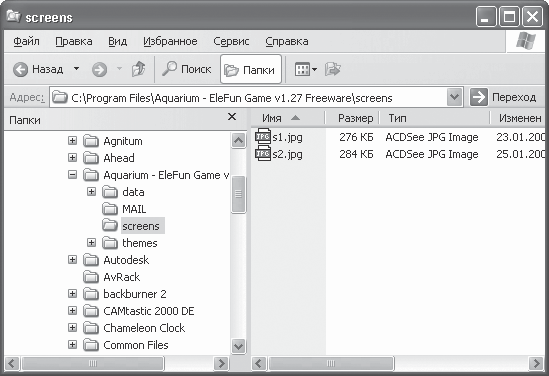Click the folder sync toolbar icon
The height and width of the screenshot is (376, 549).
point(333,69)
